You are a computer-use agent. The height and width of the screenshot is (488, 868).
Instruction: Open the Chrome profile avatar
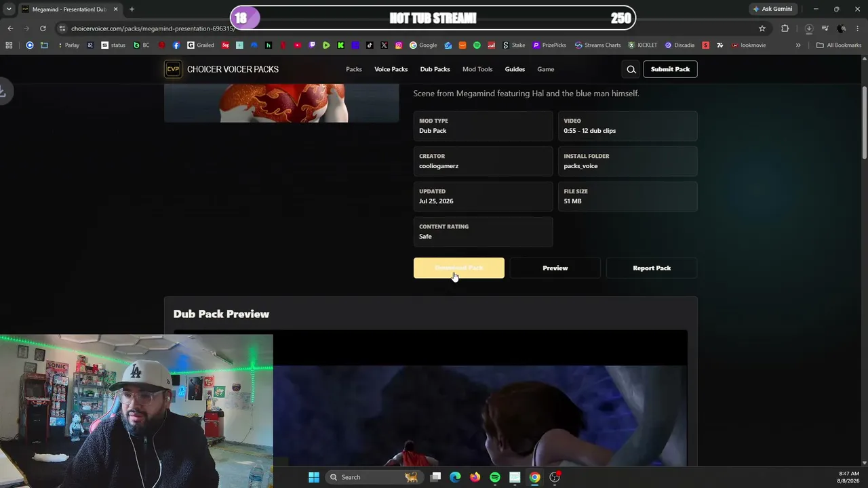pyautogui.click(x=842, y=28)
